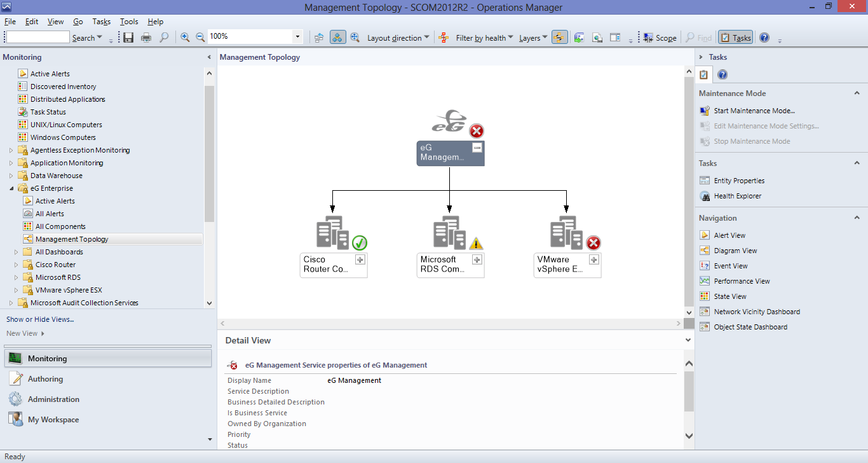Screen dimensions: 868x463
Task: Open the Layers dropdown
Action: 533,38
